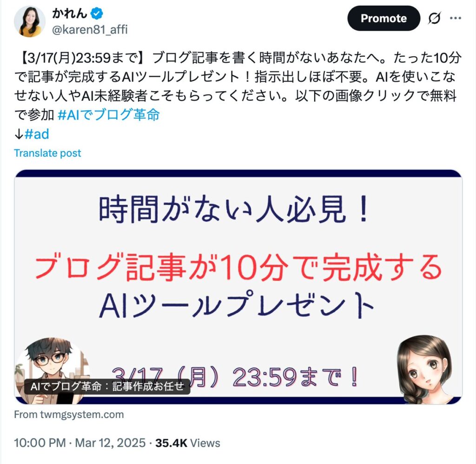Click the blue verified badge beside かれん
Screen dimensions: 476x464
(x=97, y=13)
